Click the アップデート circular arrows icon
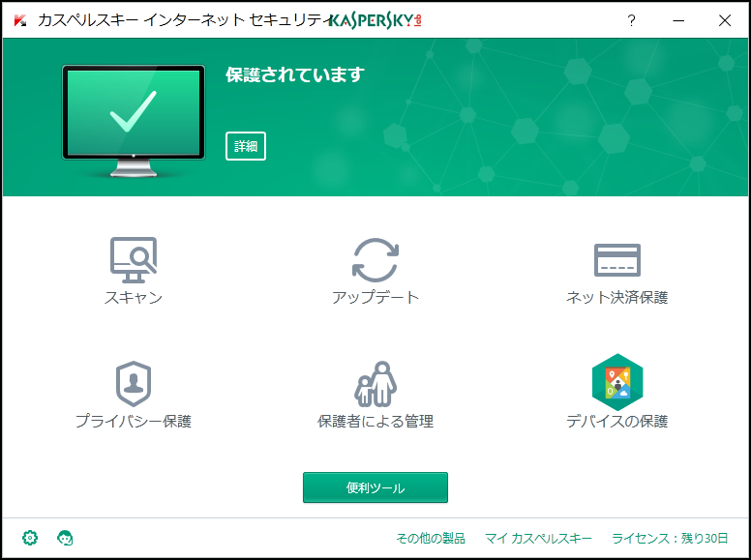The height and width of the screenshot is (560, 751). pos(375,260)
